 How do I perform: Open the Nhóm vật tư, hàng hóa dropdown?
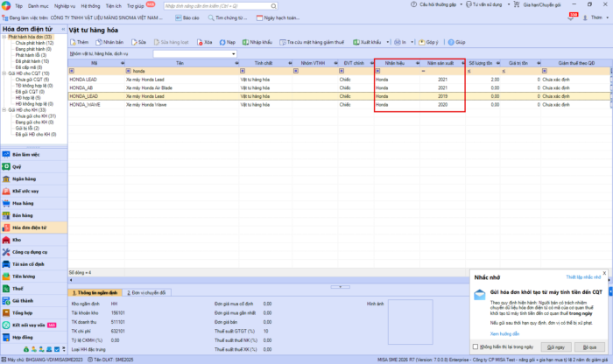pos(234,54)
